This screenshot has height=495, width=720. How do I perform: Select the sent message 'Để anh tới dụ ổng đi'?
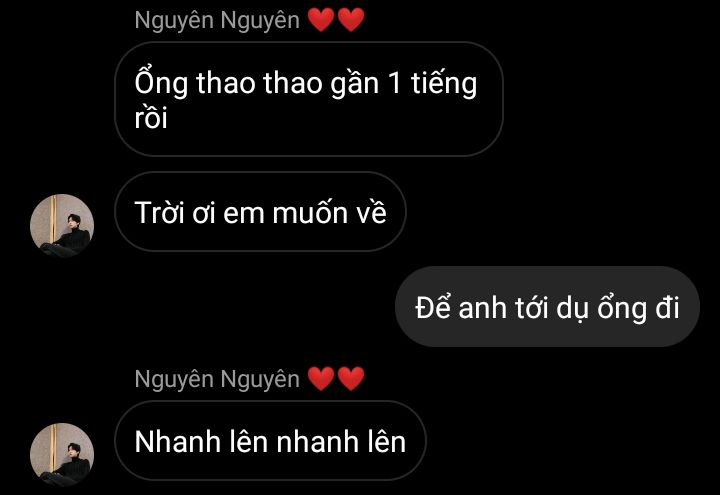(x=547, y=307)
